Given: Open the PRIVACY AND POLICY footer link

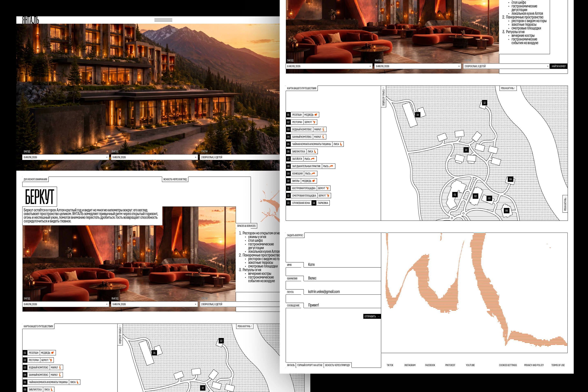Looking at the screenshot, I should tap(534, 365).
